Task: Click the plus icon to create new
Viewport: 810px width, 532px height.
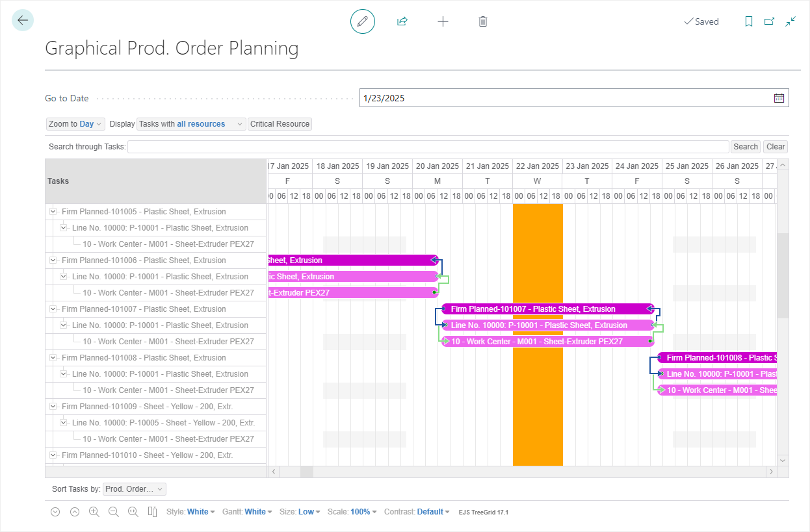Action: [x=443, y=21]
